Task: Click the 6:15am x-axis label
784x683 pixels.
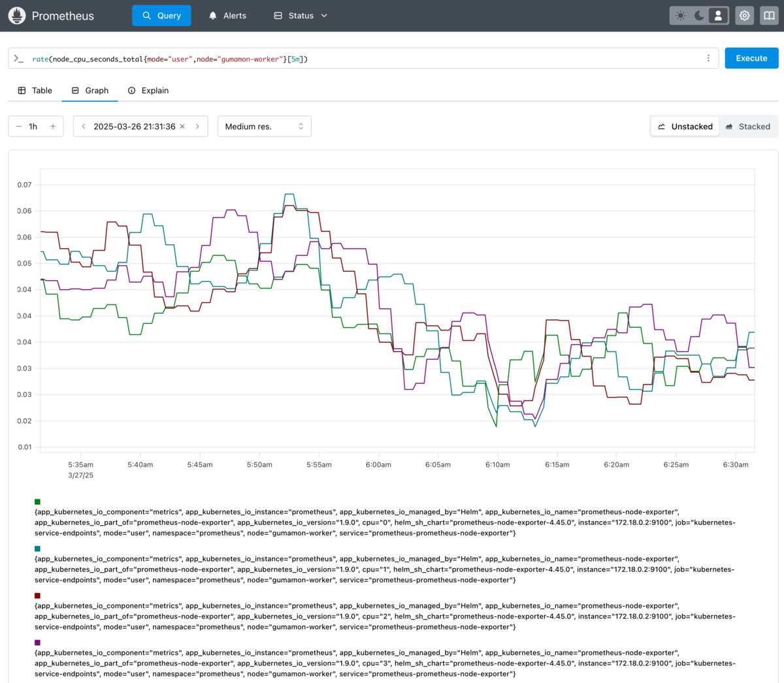Action: (557, 465)
